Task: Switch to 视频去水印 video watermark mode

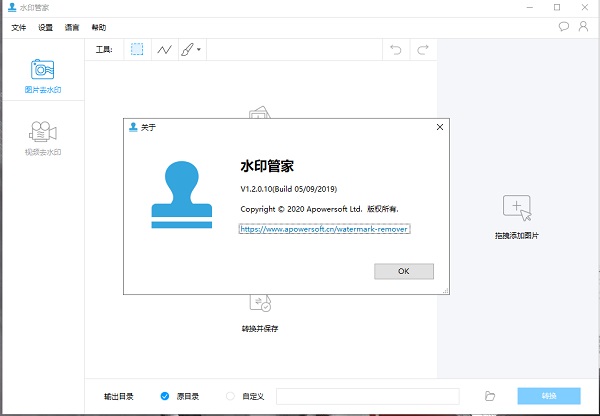Action: [x=43, y=139]
